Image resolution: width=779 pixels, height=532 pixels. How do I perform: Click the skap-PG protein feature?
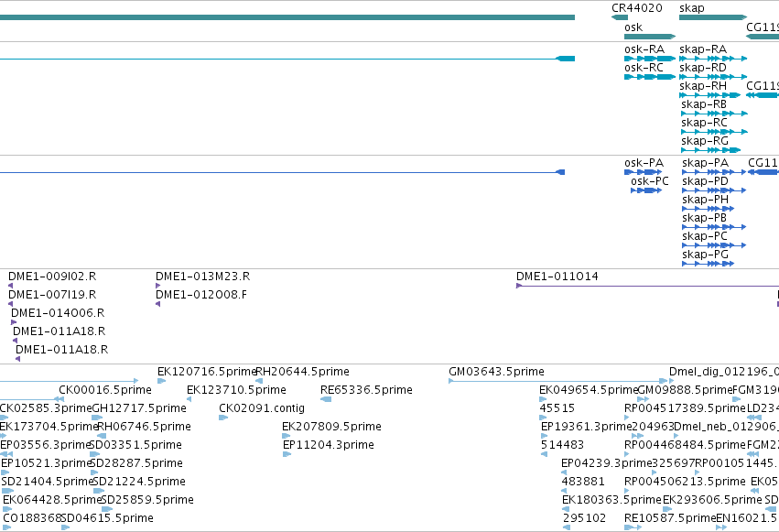pyautogui.click(x=708, y=264)
